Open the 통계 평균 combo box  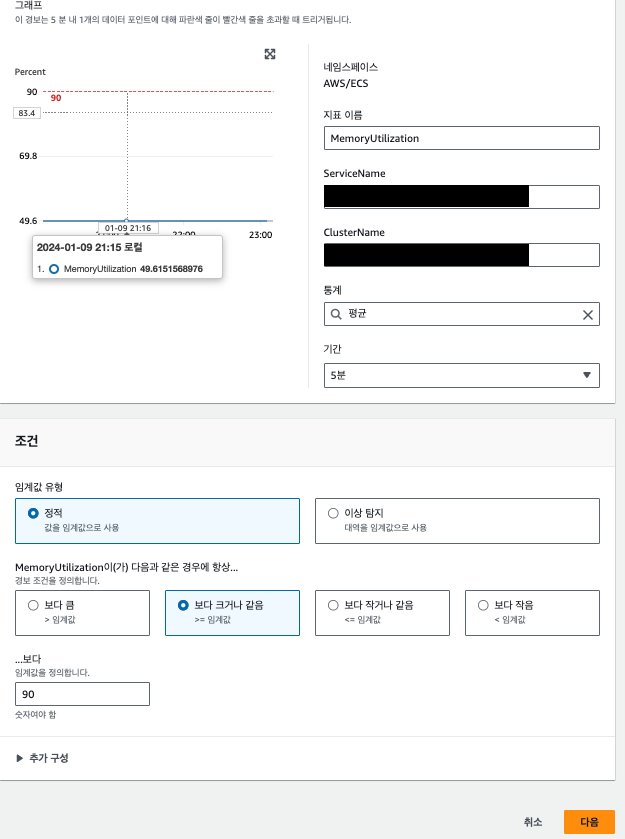pyautogui.click(x=461, y=314)
